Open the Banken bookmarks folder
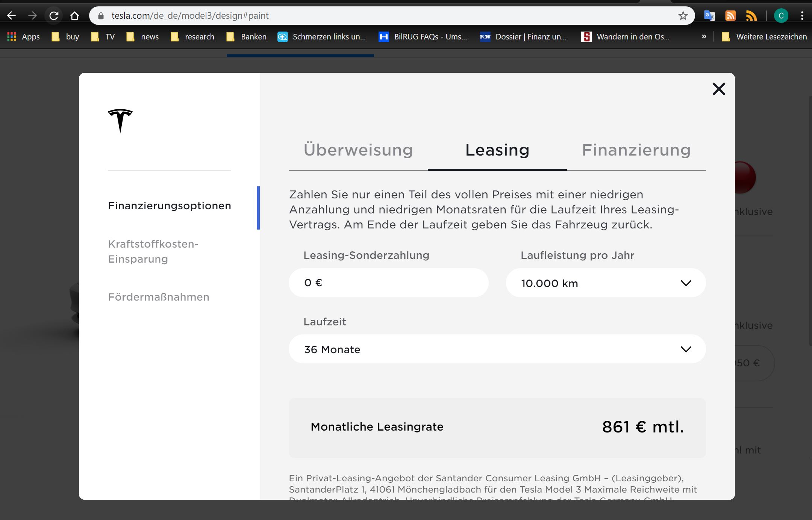The height and width of the screenshot is (520, 812). 247,37
